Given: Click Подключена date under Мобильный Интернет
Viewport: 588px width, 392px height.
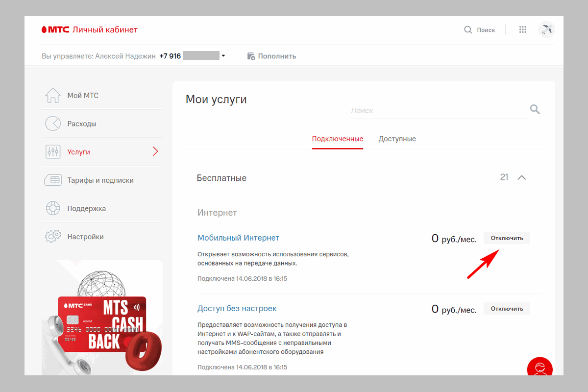Looking at the screenshot, I should pos(242,278).
